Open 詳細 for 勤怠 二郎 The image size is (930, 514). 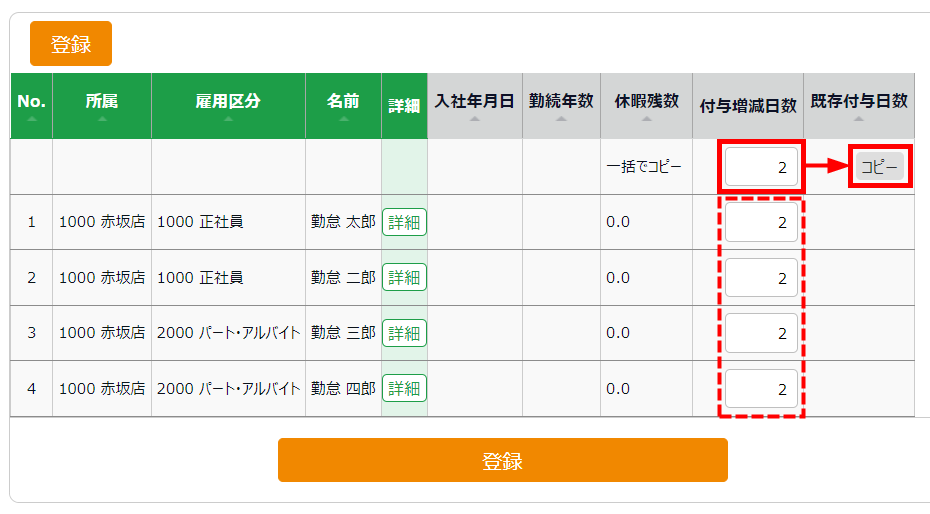pos(404,277)
